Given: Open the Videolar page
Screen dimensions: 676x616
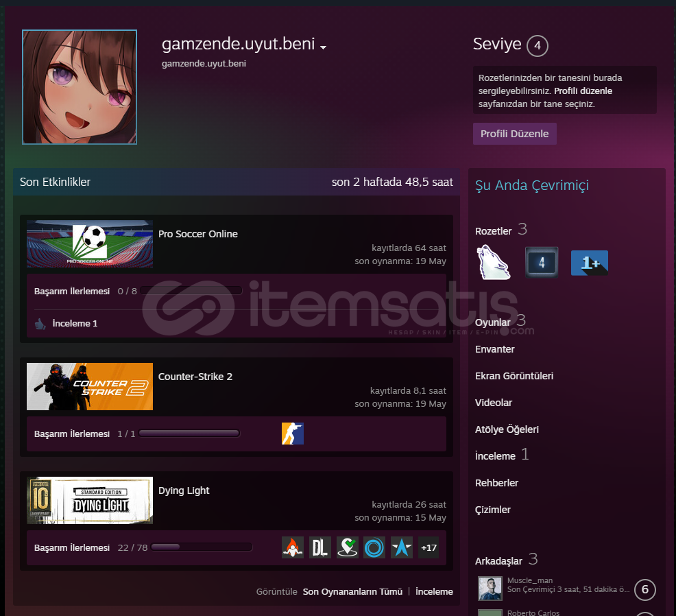Looking at the screenshot, I should coord(493,403).
